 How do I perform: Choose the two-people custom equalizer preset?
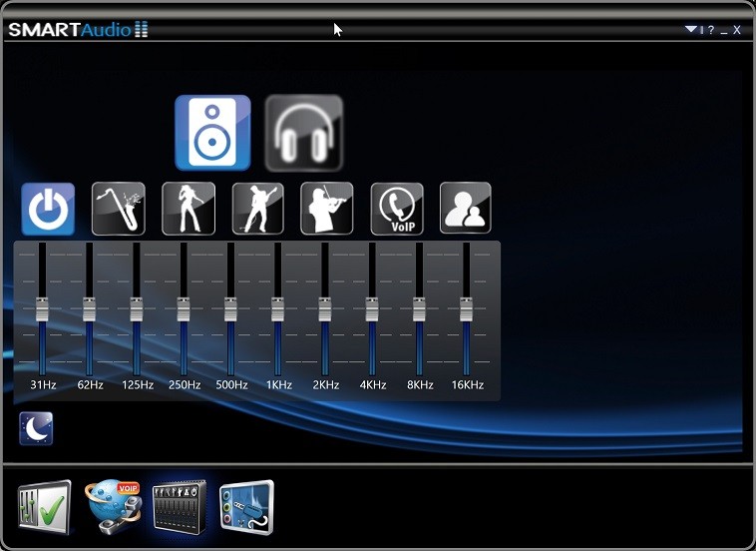(x=465, y=208)
